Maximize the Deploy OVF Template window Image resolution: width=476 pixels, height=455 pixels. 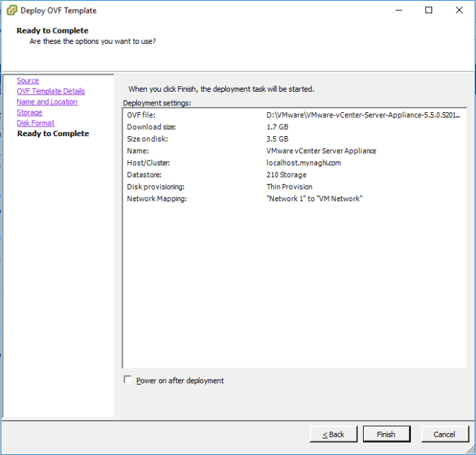pyautogui.click(x=429, y=10)
